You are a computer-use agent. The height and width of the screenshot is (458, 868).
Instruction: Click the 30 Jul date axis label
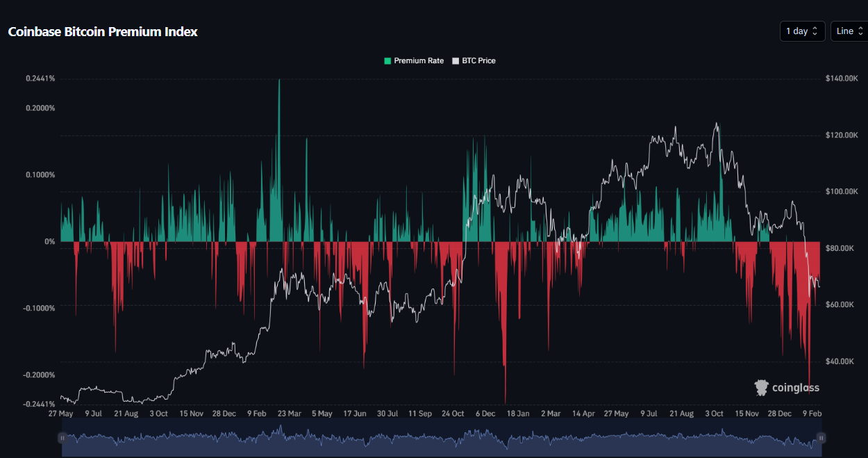pyautogui.click(x=387, y=414)
